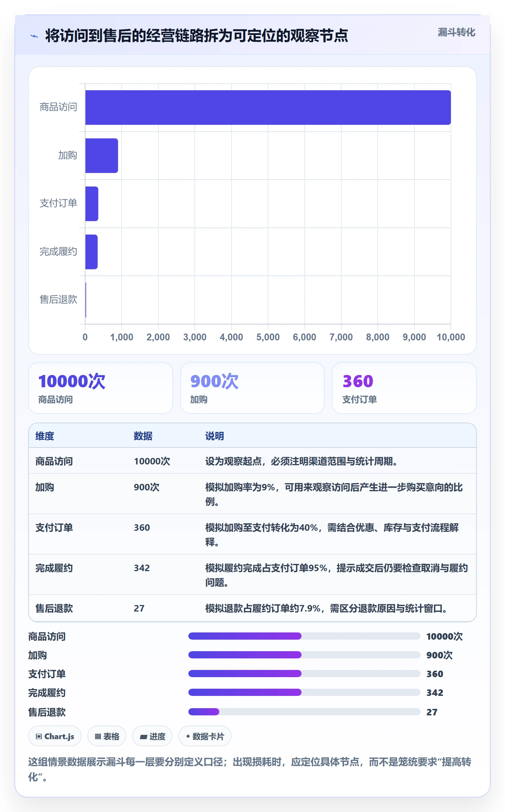Open the 10000次 商品访问 data card
The height and width of the screenshot is (812, 505).
click(101, 388)
